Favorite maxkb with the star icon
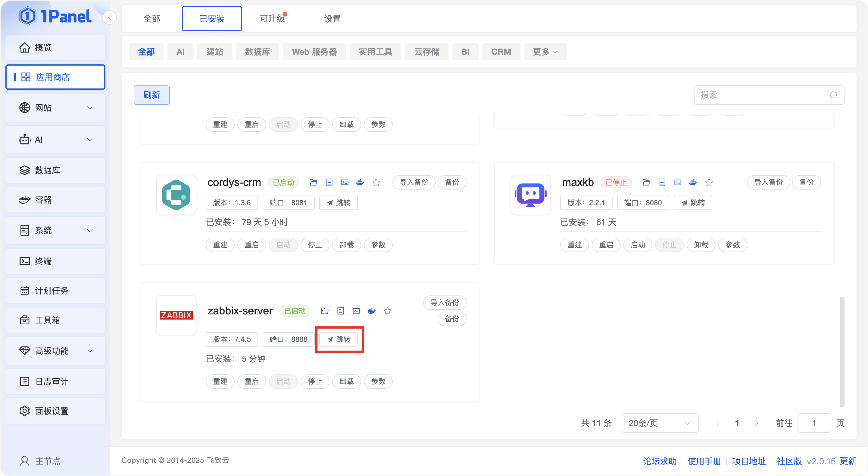 click(x=709, y=182)
